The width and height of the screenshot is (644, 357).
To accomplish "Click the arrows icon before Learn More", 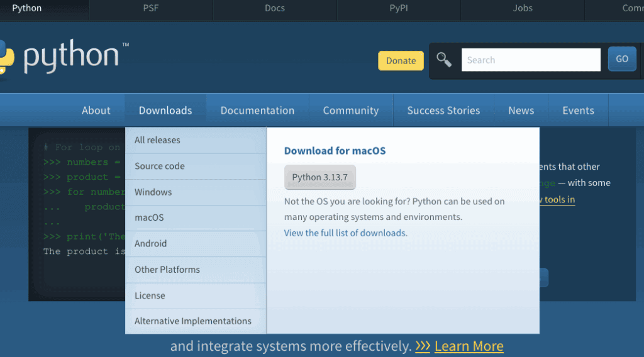I will (423, 346).
